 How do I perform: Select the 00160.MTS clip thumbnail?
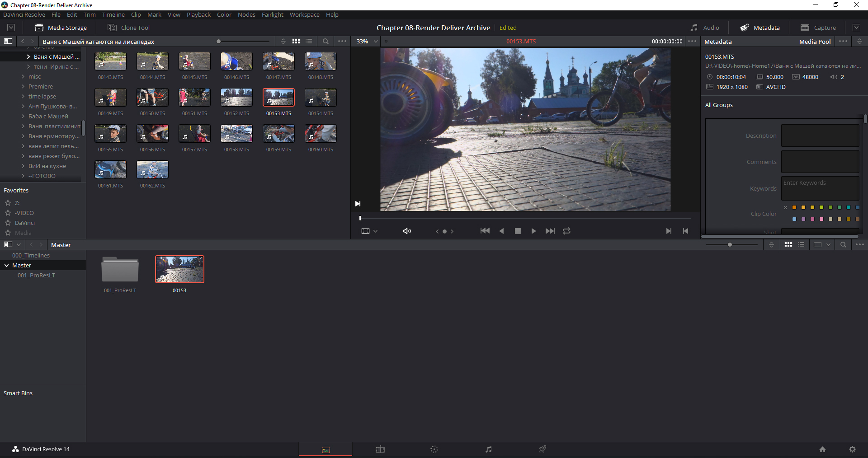[321, 134]
